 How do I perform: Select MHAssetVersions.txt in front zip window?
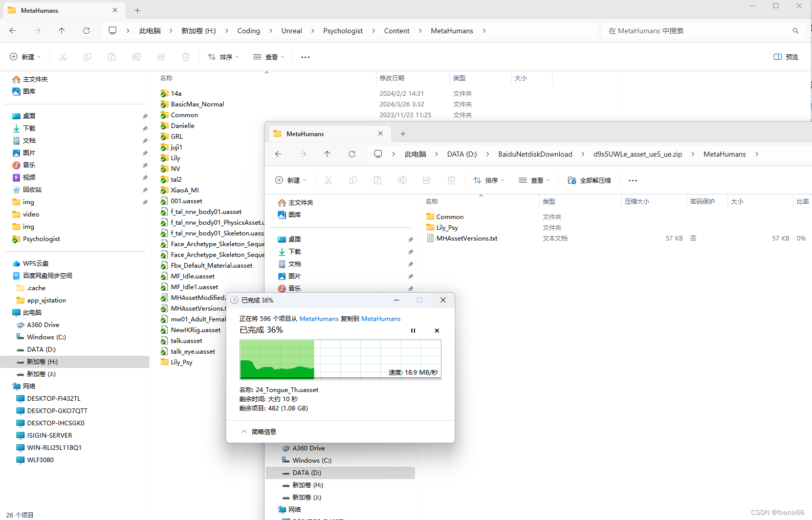(467, 239)
